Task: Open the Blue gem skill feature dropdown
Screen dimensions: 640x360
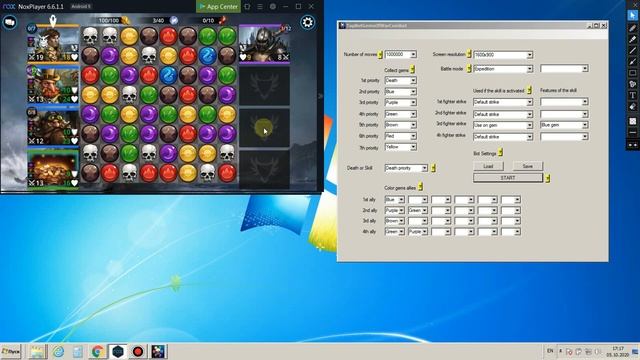Action: point(564,125)
